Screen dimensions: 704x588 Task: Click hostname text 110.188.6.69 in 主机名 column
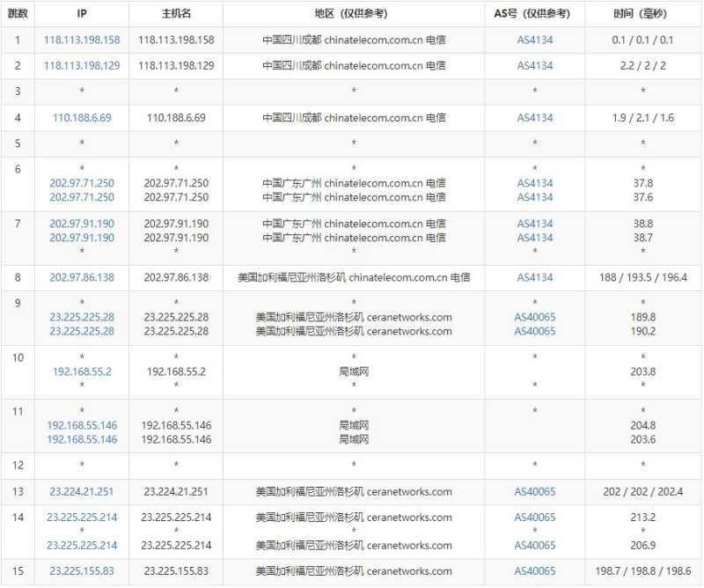click(x=176, y=118)
